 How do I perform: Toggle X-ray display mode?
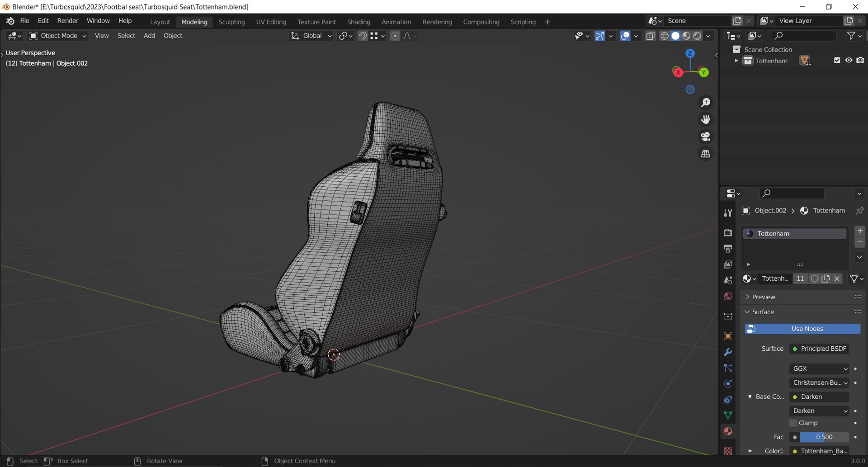click(x=650, y=36)
